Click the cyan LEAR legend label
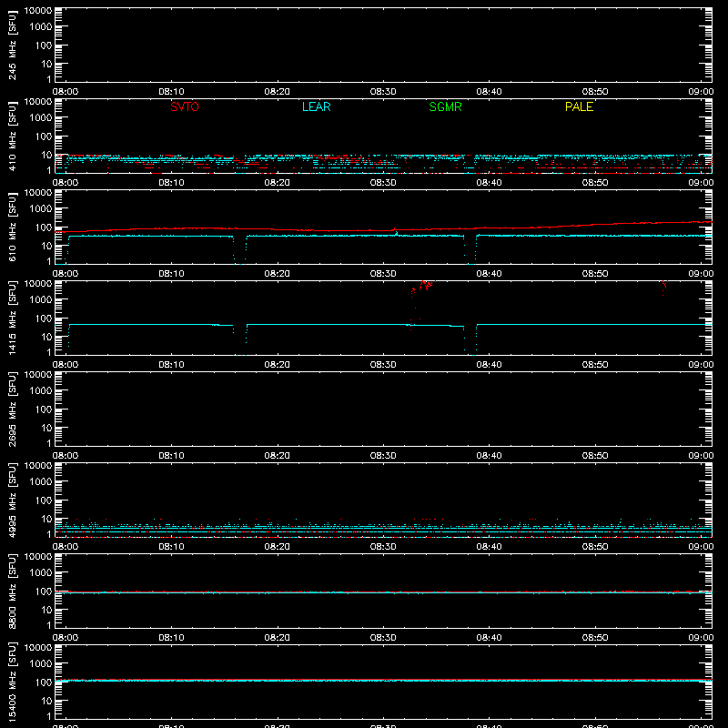Image resolution: width=728 pixels, height=728 pixels. pyautogui.click(x=316, y=106)
